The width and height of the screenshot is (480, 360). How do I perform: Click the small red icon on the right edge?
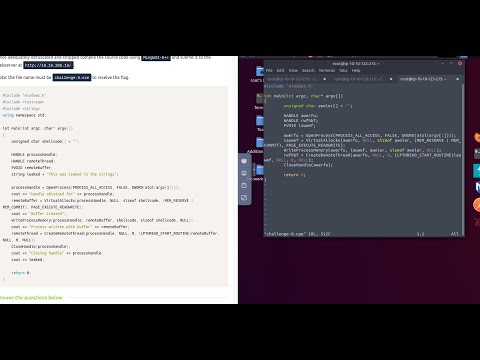coord(478,221)
